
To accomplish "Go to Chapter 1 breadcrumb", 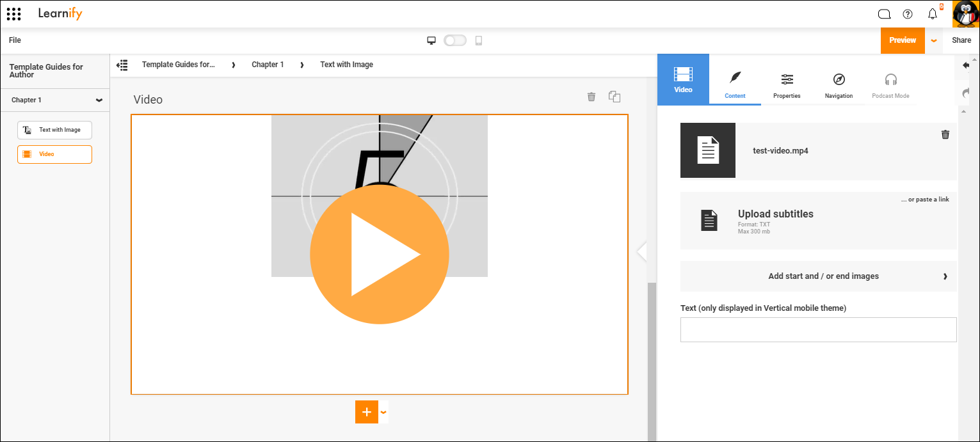I will (268, 65).
